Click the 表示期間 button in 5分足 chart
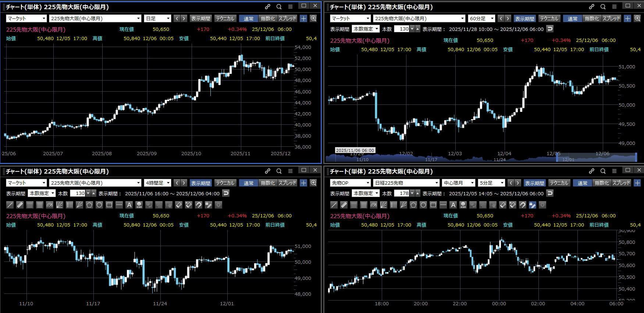The height and width of the screenshot is (313, 644). (x=534, y=183)
